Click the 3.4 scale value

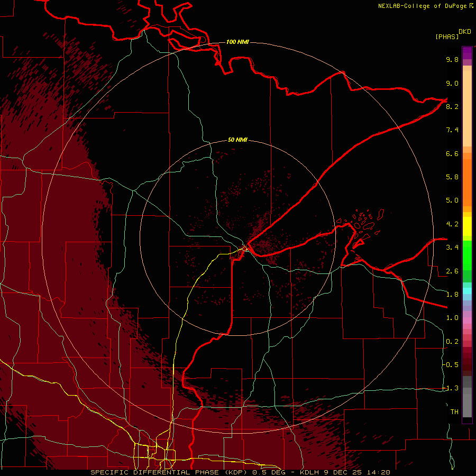tap(452, 248)
